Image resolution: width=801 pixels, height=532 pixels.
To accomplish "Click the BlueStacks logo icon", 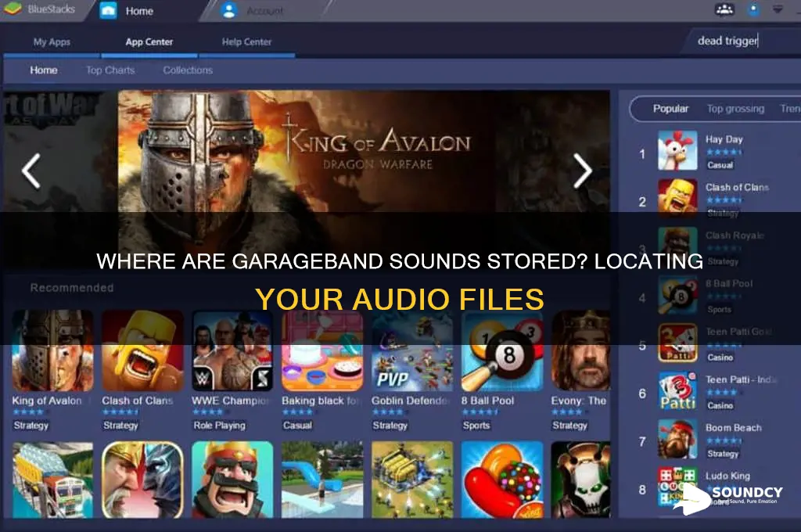I will tap(13, 8).
